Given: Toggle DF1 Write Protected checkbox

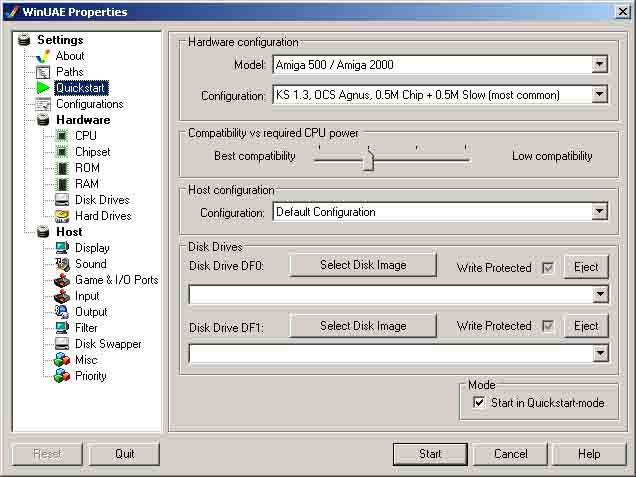Looking at the screenshot, I should (x=548, y=326).
